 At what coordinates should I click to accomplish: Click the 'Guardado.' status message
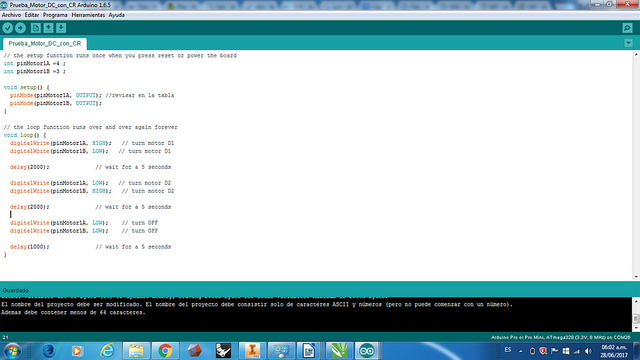point(16,291)
